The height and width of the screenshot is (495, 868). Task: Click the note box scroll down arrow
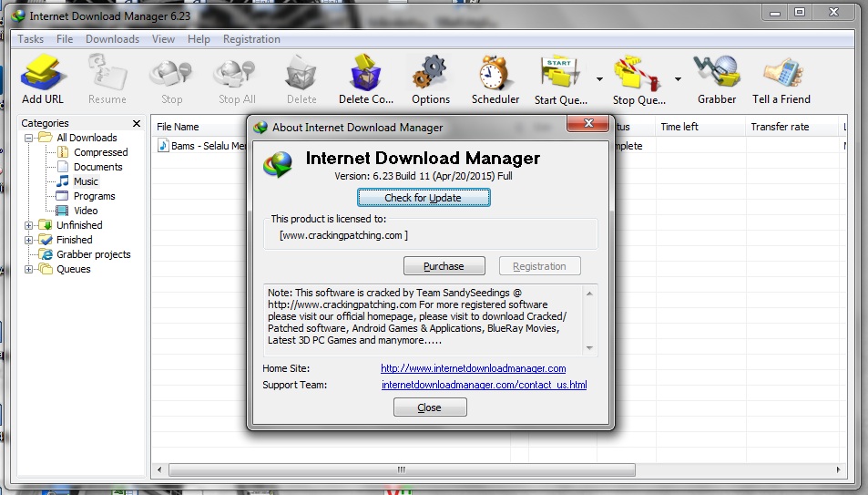coord(589,348)
